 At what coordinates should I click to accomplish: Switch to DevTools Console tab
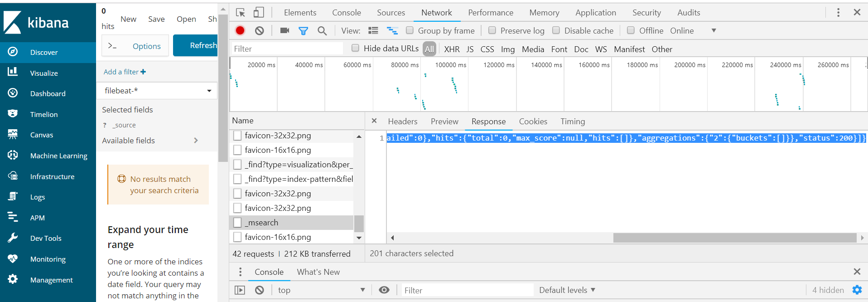347,13
